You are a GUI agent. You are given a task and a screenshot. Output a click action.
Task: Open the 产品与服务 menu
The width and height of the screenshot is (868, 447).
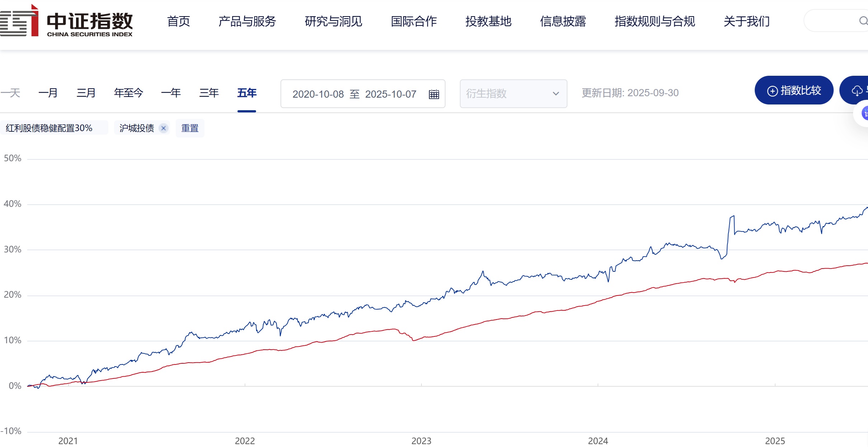[247, 22]
